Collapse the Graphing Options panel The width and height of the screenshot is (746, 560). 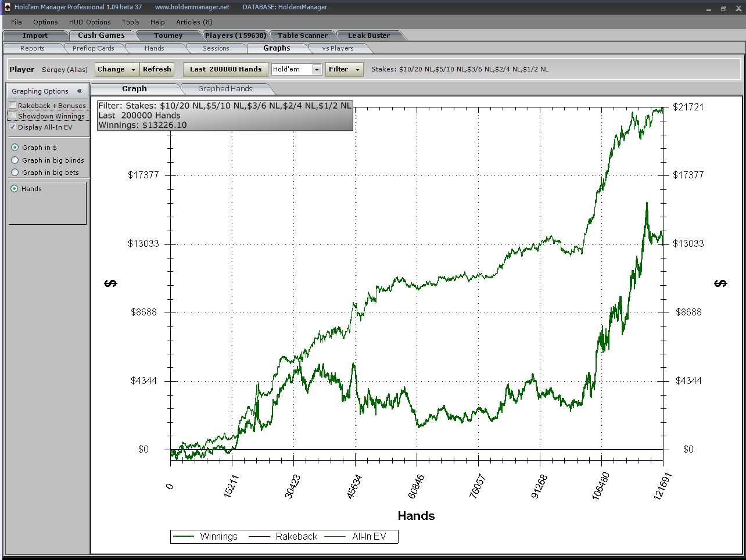click(80, 91)
